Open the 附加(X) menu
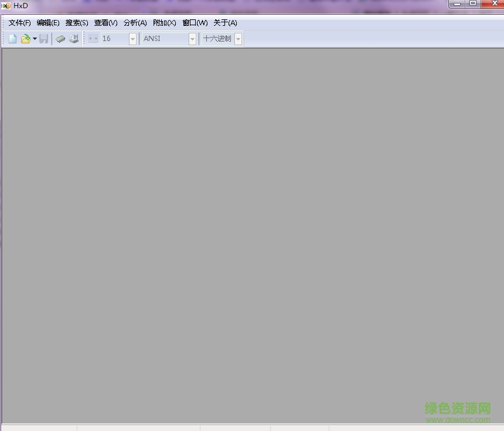 (164, 23)
